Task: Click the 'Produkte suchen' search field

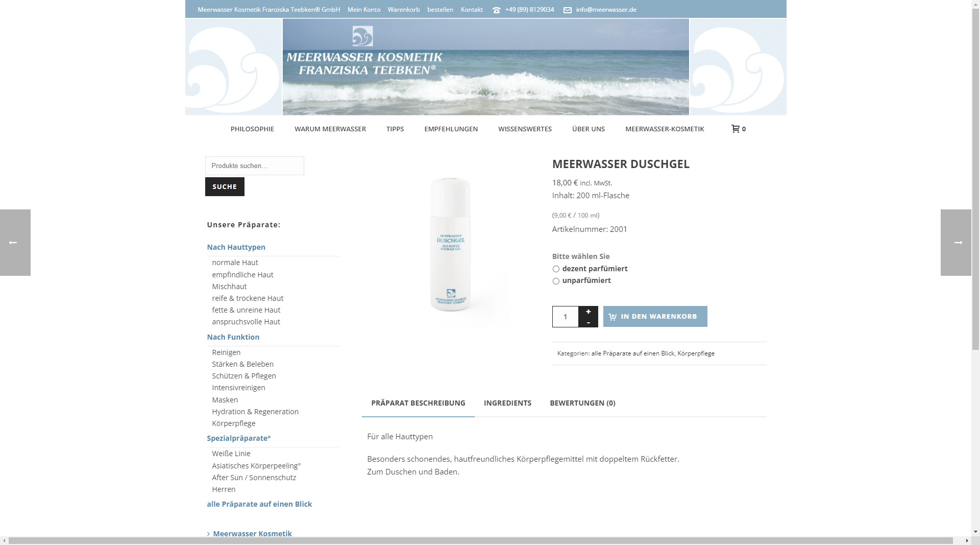Action: (254, 165)
